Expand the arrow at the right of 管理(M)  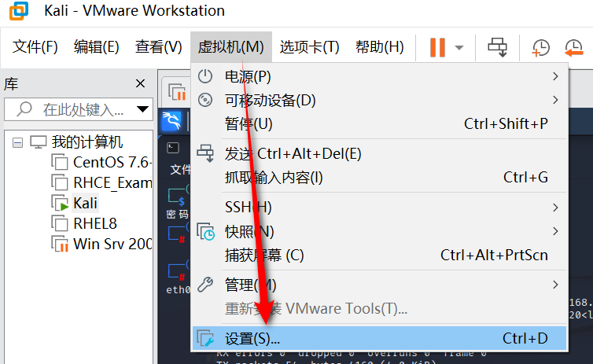click(555, 285)
